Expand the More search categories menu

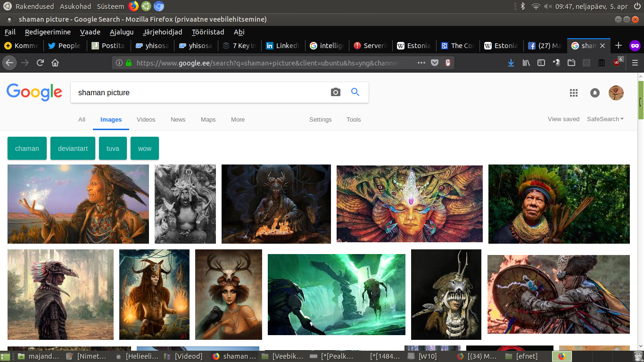[x=238, y=120]
